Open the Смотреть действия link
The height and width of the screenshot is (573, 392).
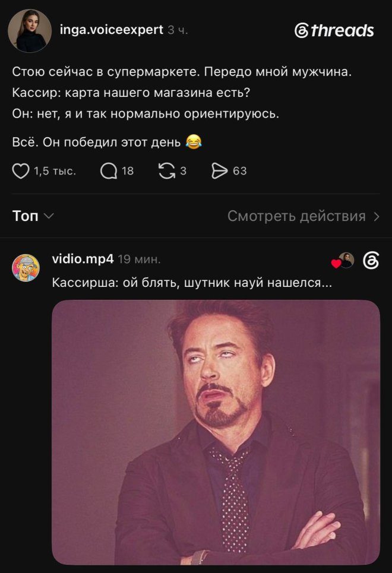[x=296, y=216]
